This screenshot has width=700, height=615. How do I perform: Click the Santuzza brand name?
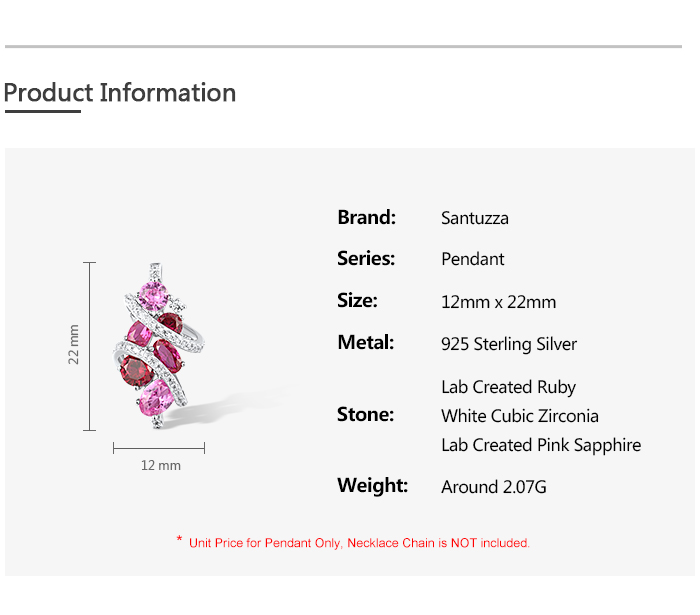[475, 218]
